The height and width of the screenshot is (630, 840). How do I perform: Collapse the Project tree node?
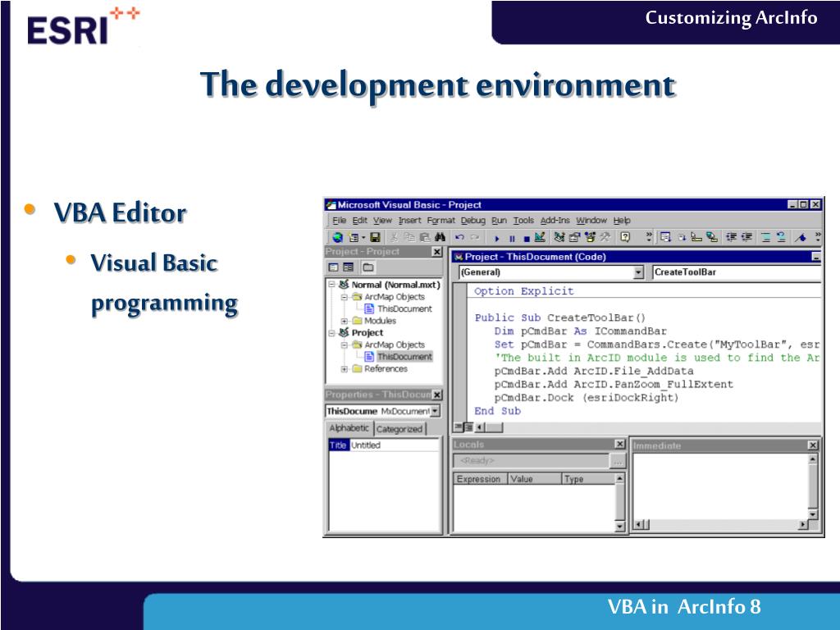point(331,333)
